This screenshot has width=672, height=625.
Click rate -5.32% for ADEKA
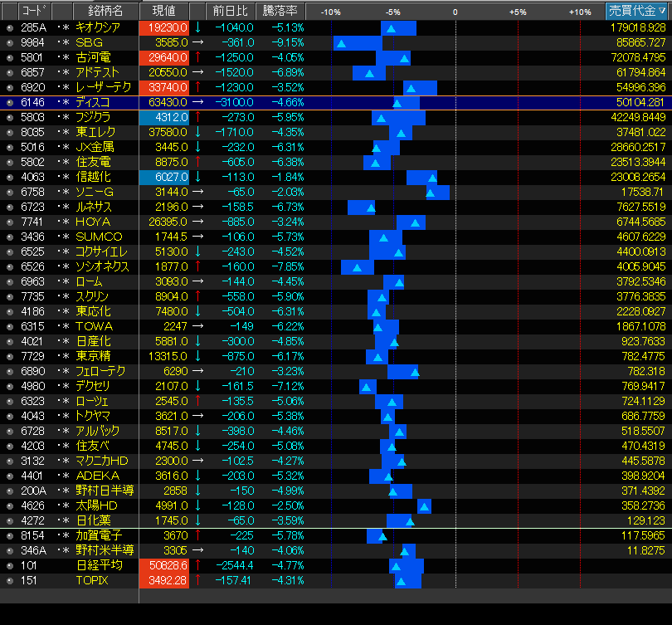pos(288,476)
